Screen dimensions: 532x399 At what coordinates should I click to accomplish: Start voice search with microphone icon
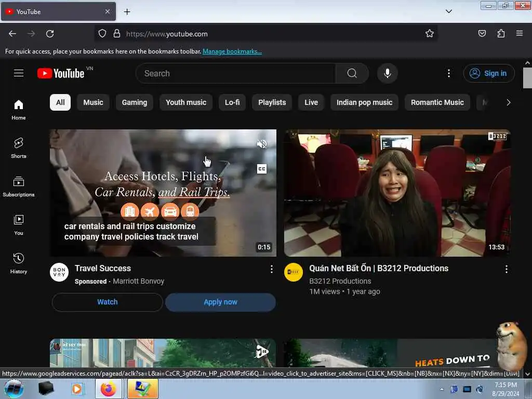tap(387, 73)
